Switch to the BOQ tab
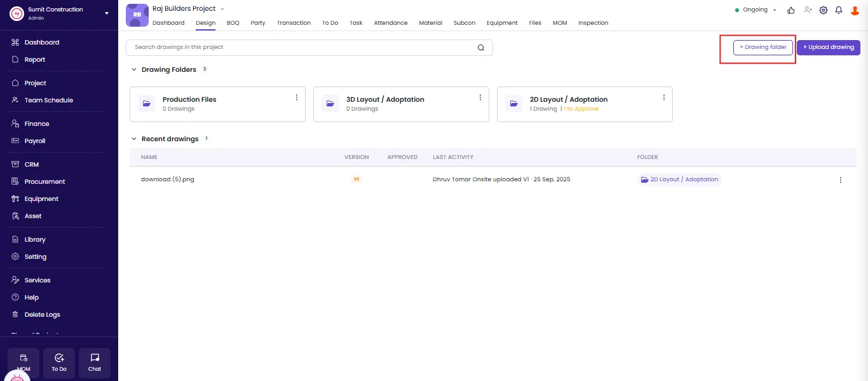Image resolution: width=868 pixels, height=381 pixels. click(x=233, y=23)
